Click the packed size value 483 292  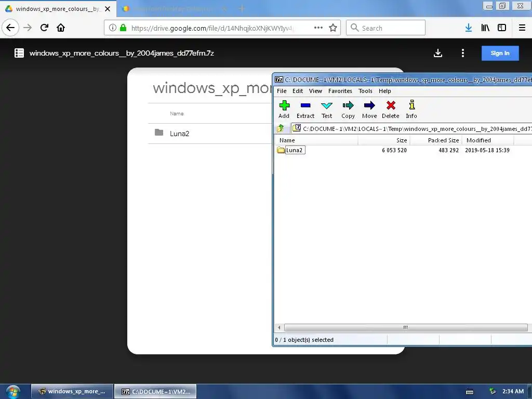[x=448, y=150]
